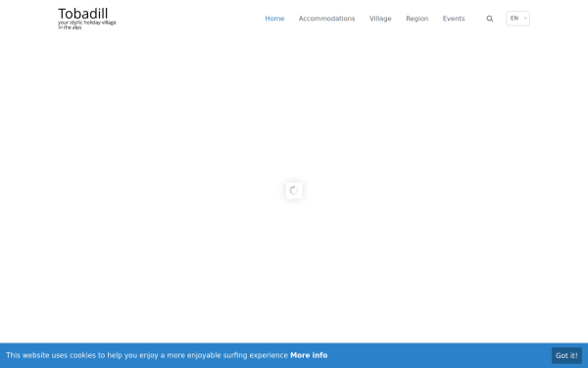
Task: Open the Events menu item
Action: click(x=454, y=19)
